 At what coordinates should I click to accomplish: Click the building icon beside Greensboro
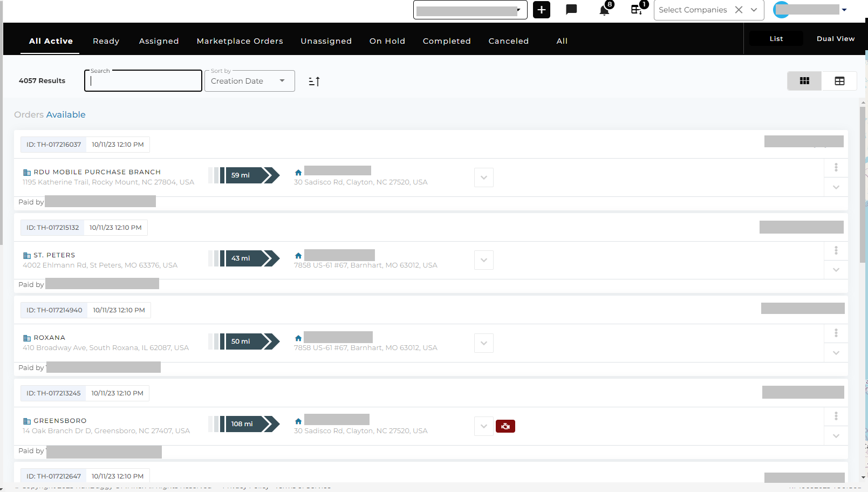click(27, 421)
